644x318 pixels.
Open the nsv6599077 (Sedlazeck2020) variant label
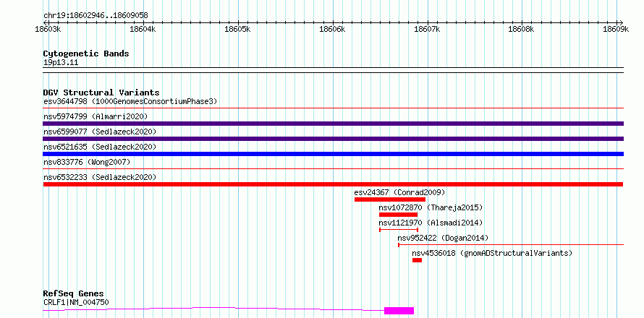100,132
